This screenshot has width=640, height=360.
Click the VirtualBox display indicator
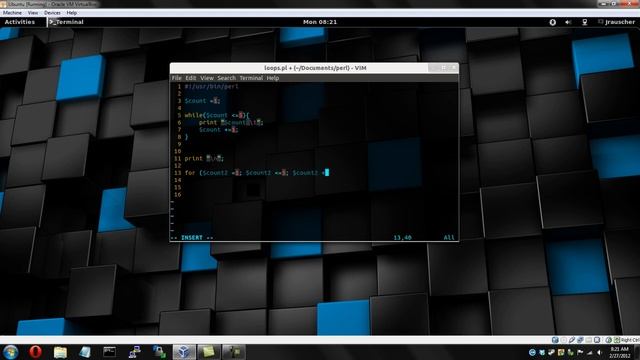tap(597, 340)
